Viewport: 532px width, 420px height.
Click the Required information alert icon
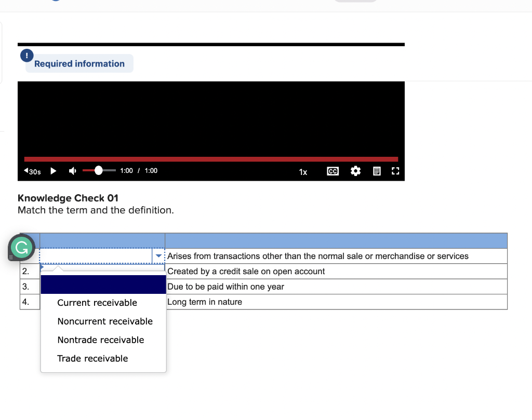pos(27,56)
